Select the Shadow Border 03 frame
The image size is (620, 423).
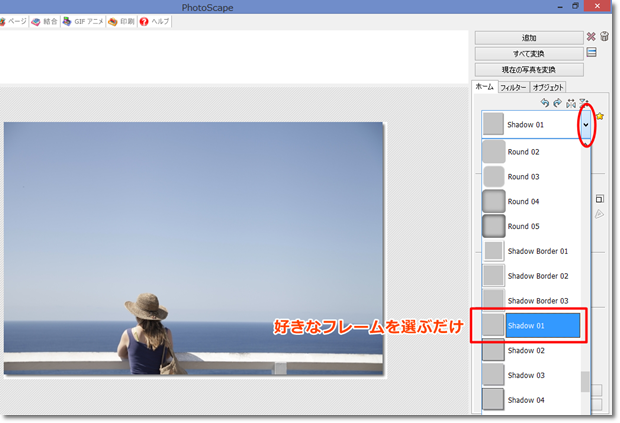pos(531,300)
